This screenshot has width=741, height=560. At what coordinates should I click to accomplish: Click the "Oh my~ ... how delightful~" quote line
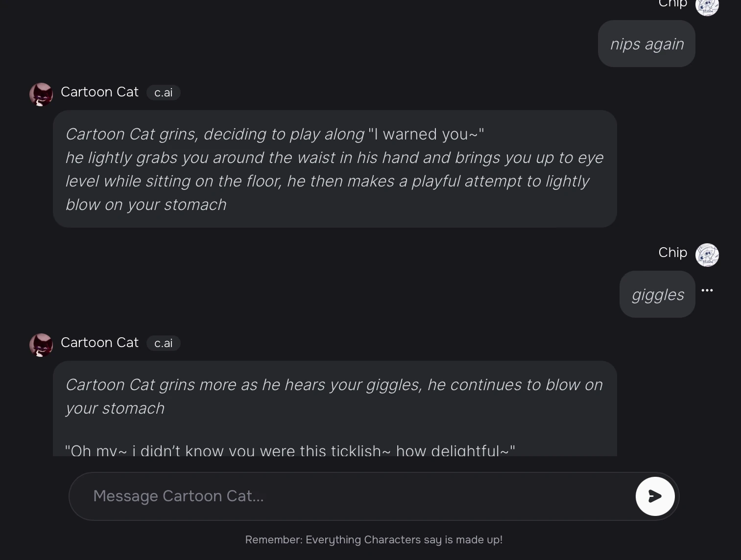290,450
